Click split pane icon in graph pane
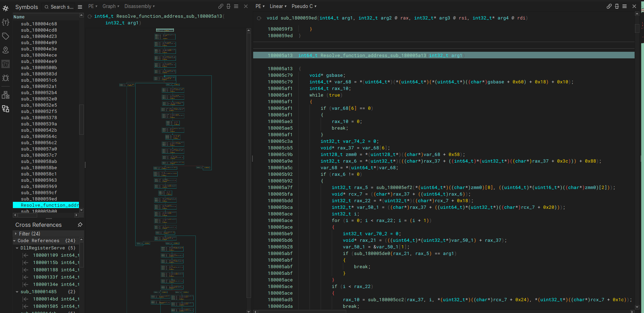Viewport: 644px width, 313px height. [x=228, y=6]
